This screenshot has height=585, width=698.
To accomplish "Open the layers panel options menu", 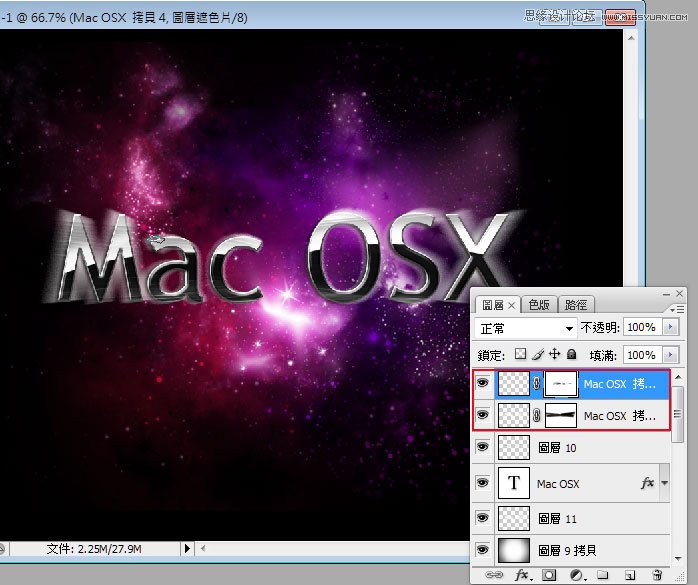I will click(677, 309).
